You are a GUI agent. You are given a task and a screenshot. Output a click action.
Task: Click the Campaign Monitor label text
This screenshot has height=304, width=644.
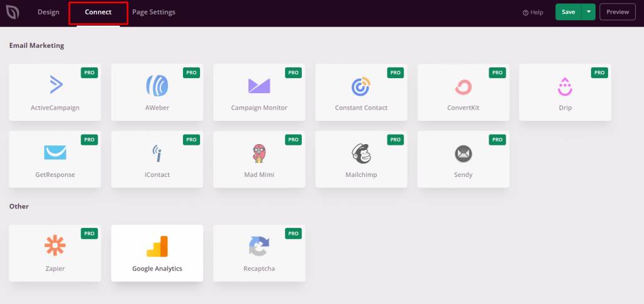pyautogui.click(x=259, y=108)
